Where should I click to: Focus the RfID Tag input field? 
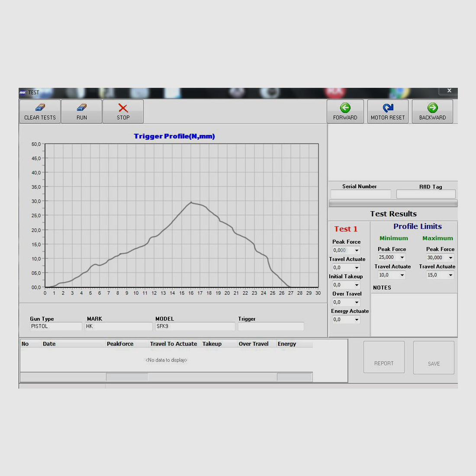tap(426, 194)
